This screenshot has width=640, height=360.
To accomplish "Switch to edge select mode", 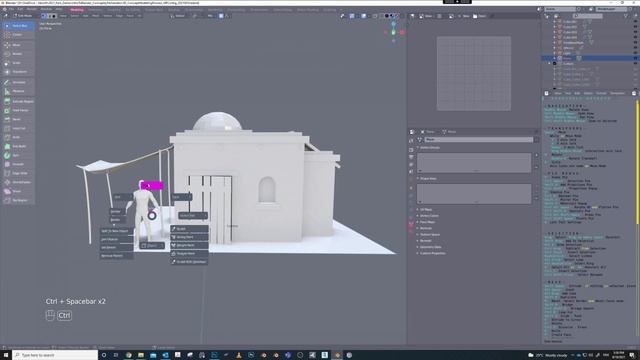I will [x=49, y=16].
